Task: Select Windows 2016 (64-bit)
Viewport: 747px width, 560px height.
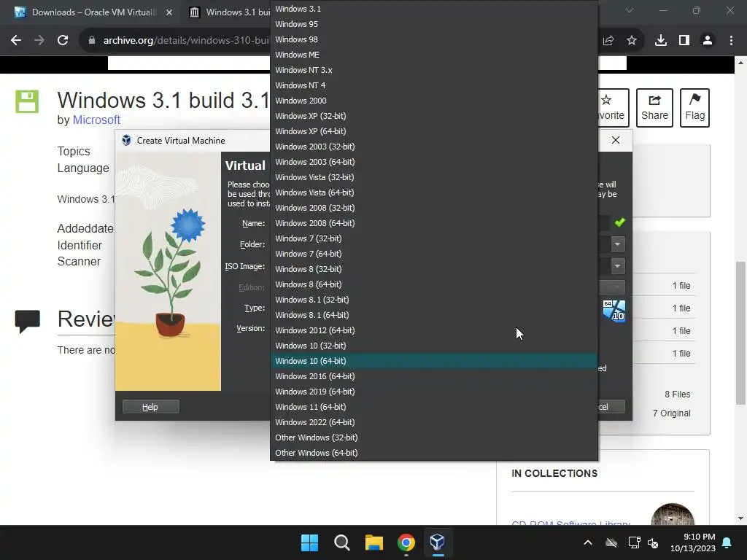Action: coord(433,376)
